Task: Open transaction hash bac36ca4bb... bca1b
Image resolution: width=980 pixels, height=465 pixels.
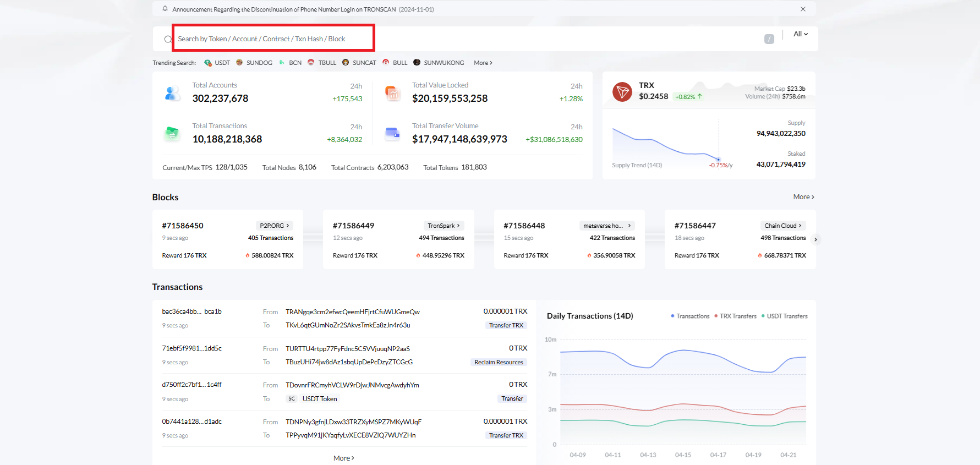Action: click(x=191, y=311)
